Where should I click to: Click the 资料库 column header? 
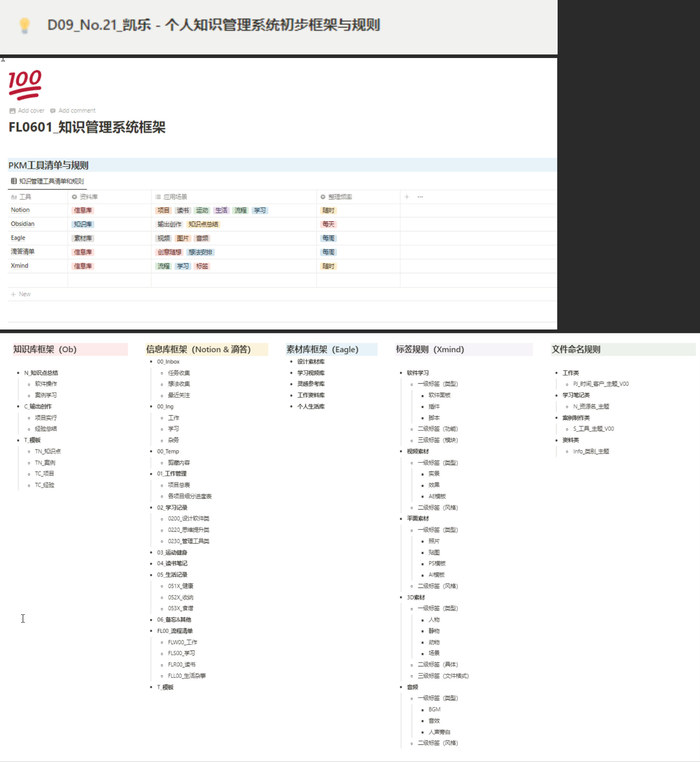[85, 197]
